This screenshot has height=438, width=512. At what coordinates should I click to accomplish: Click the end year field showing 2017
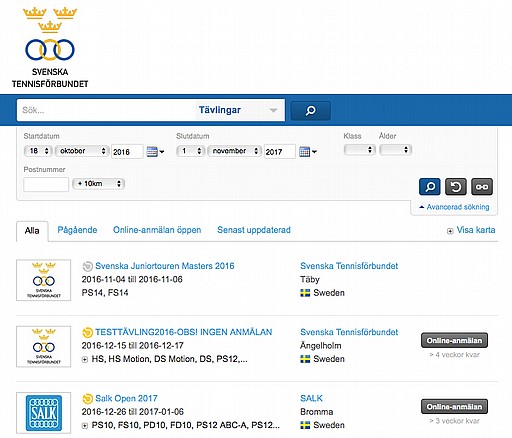click(x=279, y=152)
